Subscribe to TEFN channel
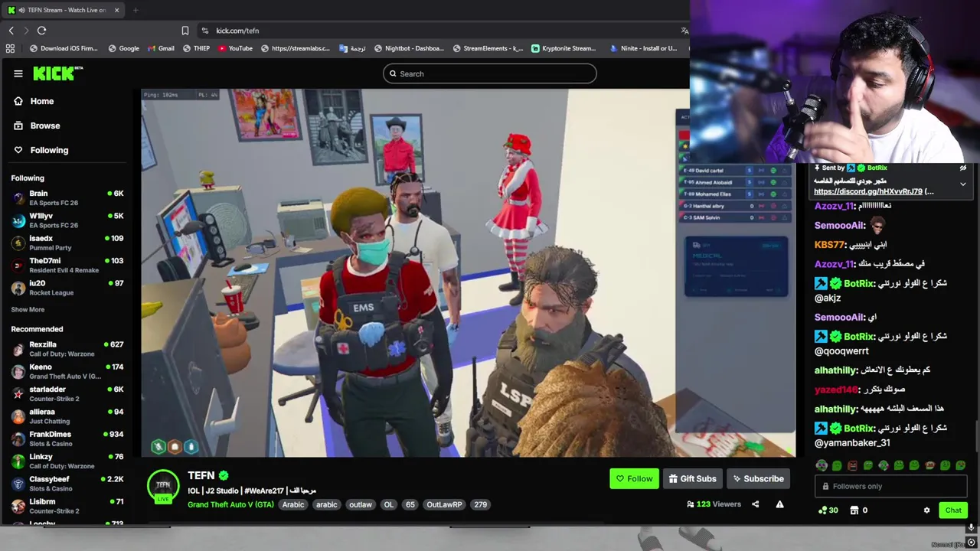This screenshot has height=551, width=980. (x=758, y=479)
